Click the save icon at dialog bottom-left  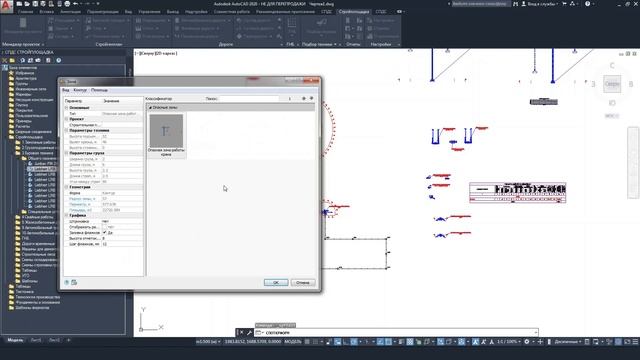74,282
